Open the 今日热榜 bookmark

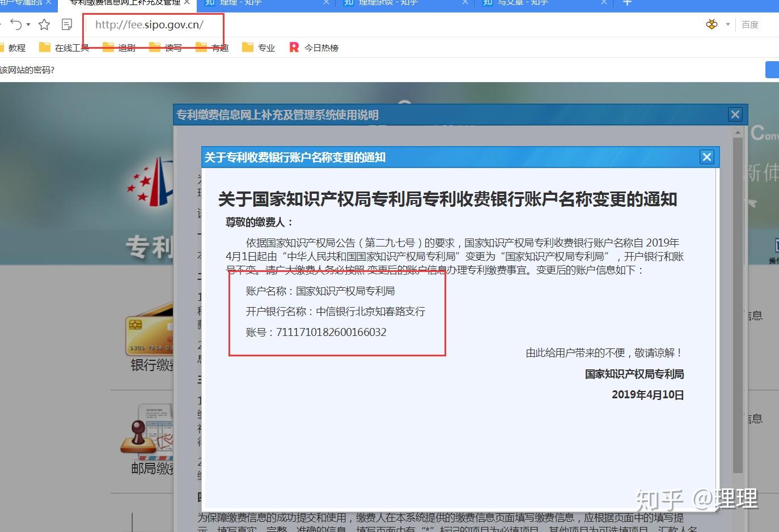tap(314, 48)
